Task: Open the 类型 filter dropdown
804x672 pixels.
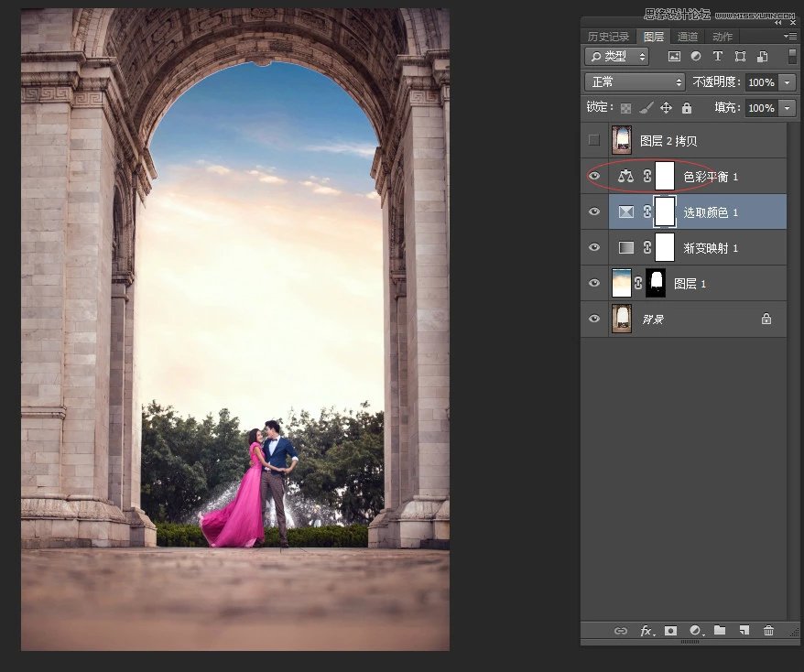Action: click(617, 57)
